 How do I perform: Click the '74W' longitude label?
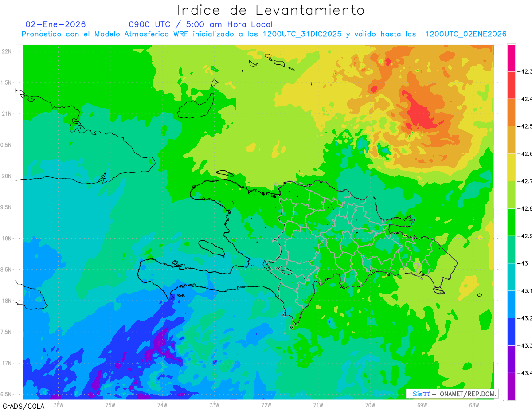click(x=162, y=405)
